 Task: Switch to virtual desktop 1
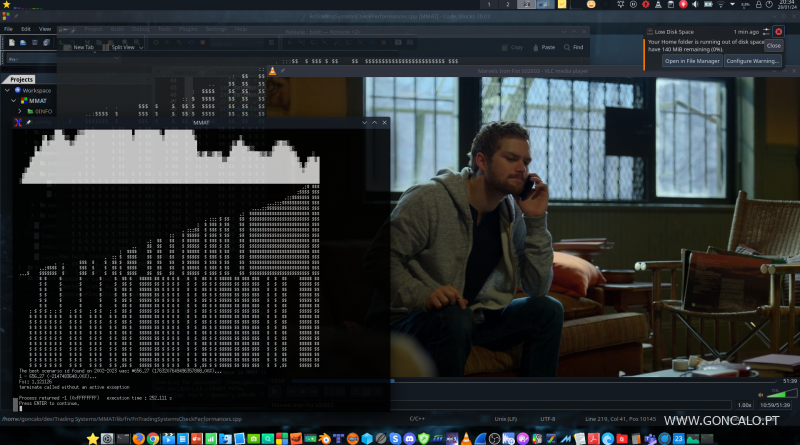(489, 5)
